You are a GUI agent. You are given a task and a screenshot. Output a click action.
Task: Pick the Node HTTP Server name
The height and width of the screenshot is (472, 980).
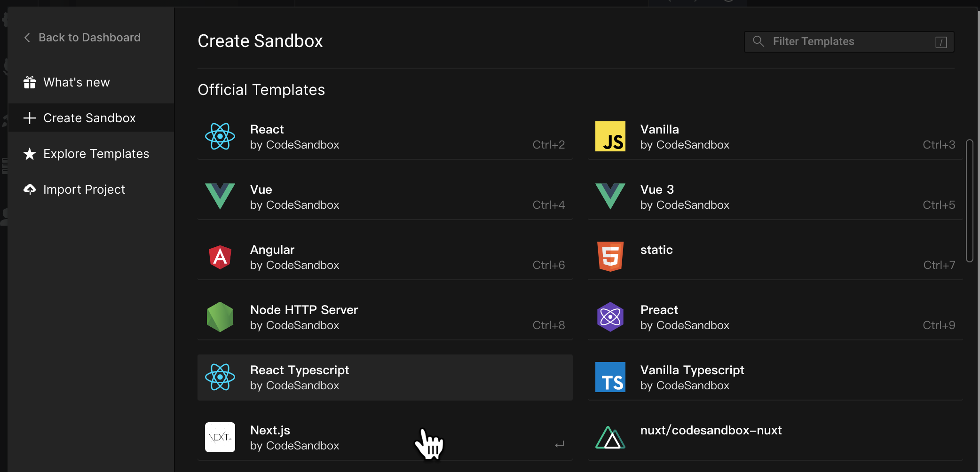pos(304,310)
